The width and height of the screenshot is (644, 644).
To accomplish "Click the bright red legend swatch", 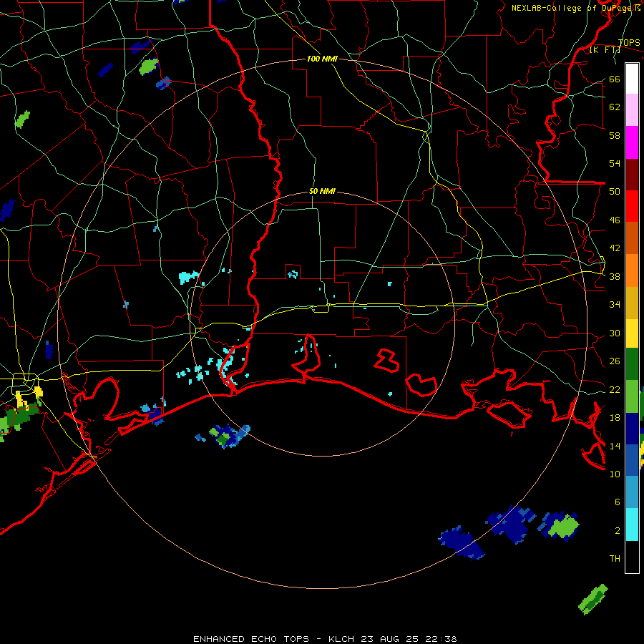I will 632,206.
